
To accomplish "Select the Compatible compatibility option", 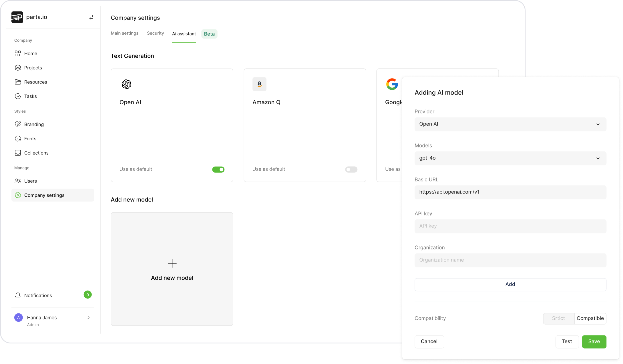I will pos(590,318).
